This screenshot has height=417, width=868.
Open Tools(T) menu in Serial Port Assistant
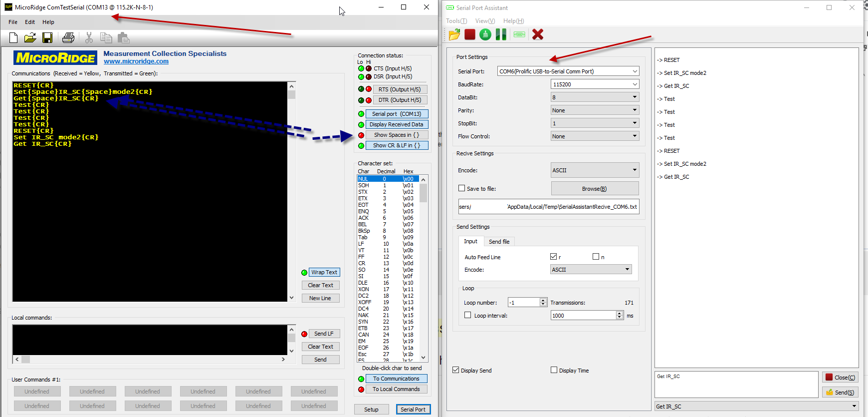click(456, 21)
